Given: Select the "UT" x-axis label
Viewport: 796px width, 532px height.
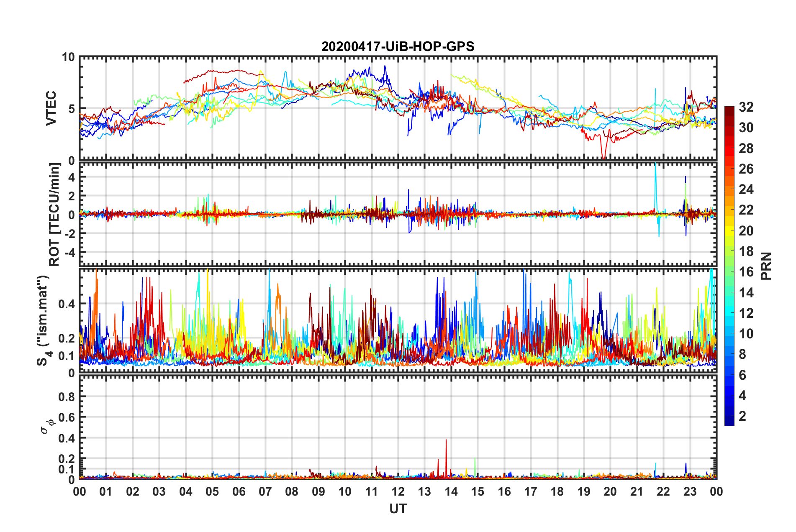Looking at the screenshot, I should click(398, 509).
